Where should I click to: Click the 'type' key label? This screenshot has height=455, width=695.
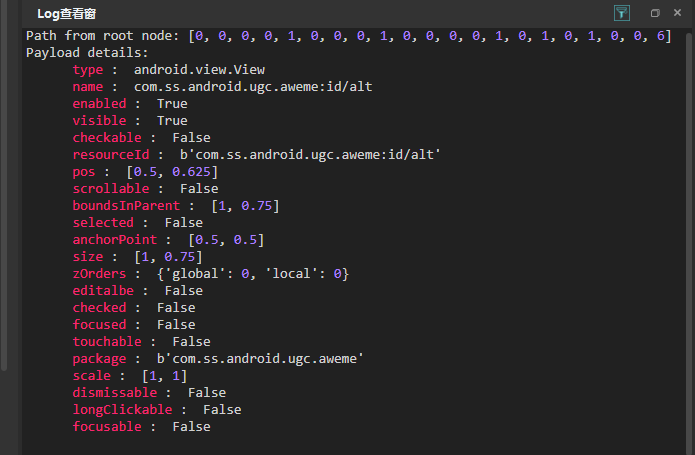point(88,70)
